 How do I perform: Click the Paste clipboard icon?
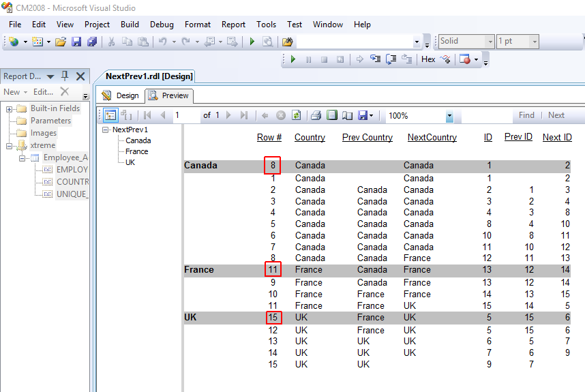coord(143,42)
